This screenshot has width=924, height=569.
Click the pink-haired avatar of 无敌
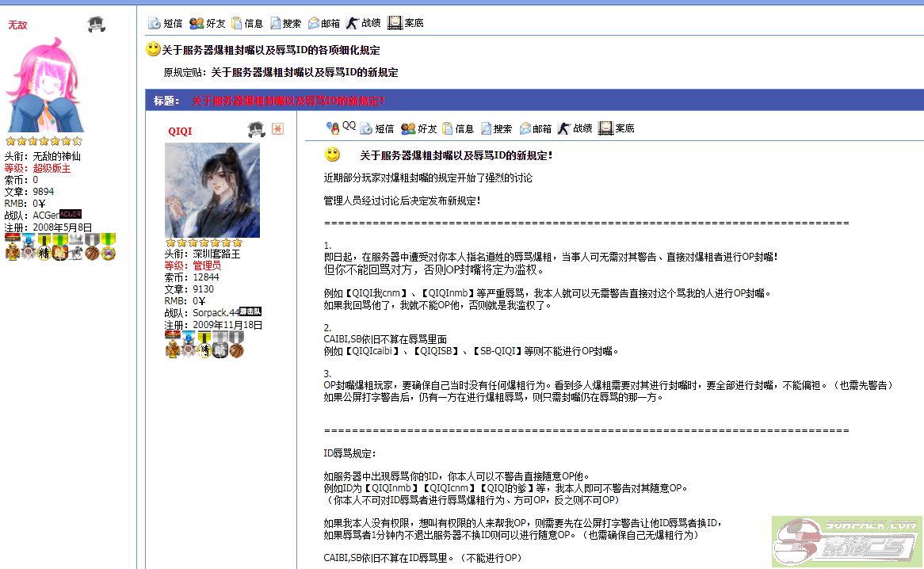[44, 86]
